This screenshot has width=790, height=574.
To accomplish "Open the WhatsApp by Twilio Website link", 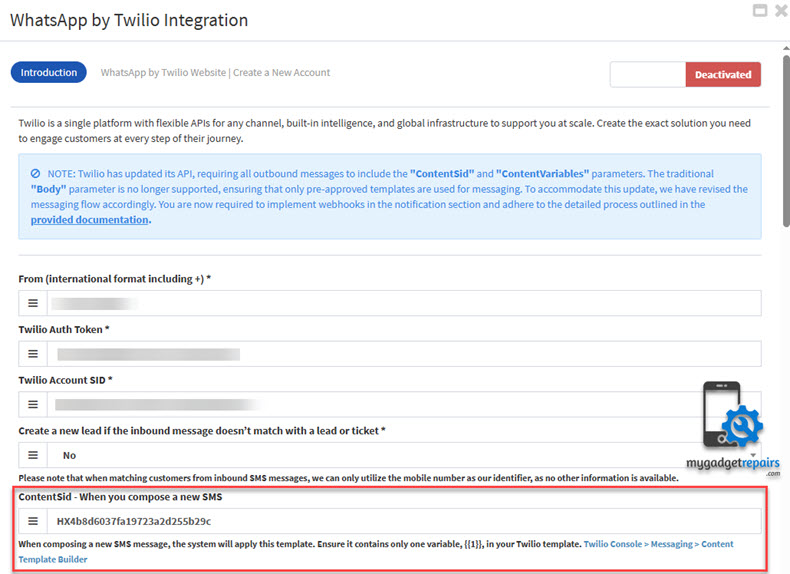I will 163,73.
